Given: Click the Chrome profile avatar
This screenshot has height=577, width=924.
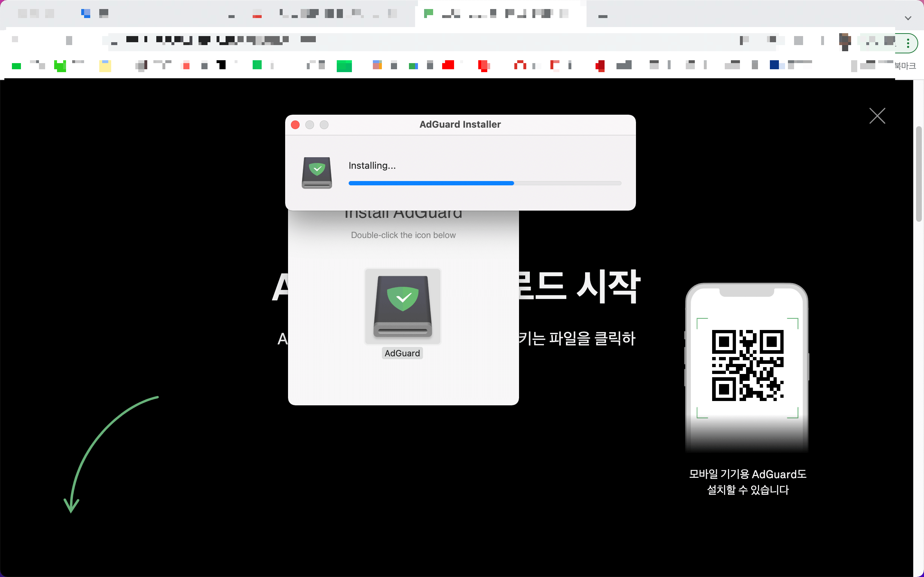Looking at the screenshot, I should coord(845,41).
